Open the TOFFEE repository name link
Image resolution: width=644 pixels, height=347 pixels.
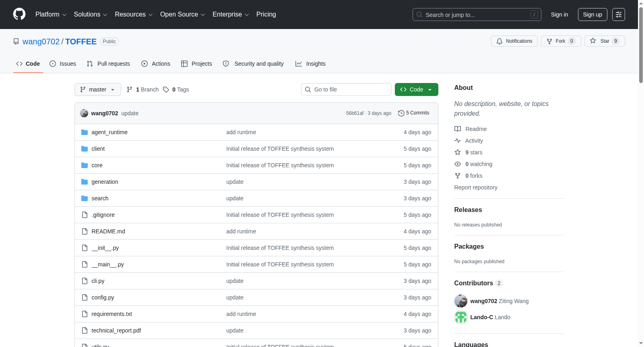point(81,42)
